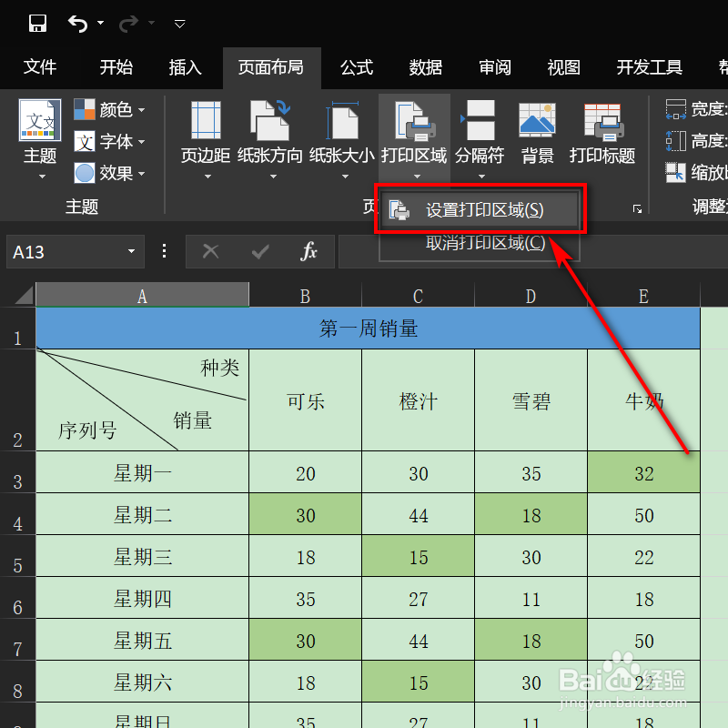The image size is (728, 728).
Task: Switch to the 公式 ribbon tab
Action: click(356, 67)
